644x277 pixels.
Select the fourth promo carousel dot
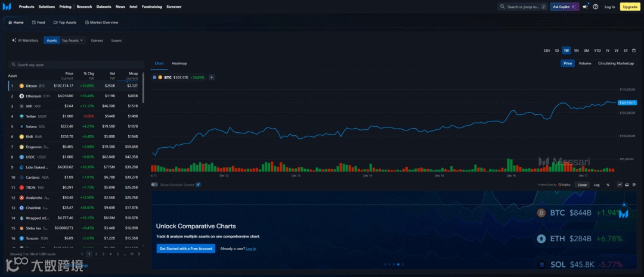(398, 264)
